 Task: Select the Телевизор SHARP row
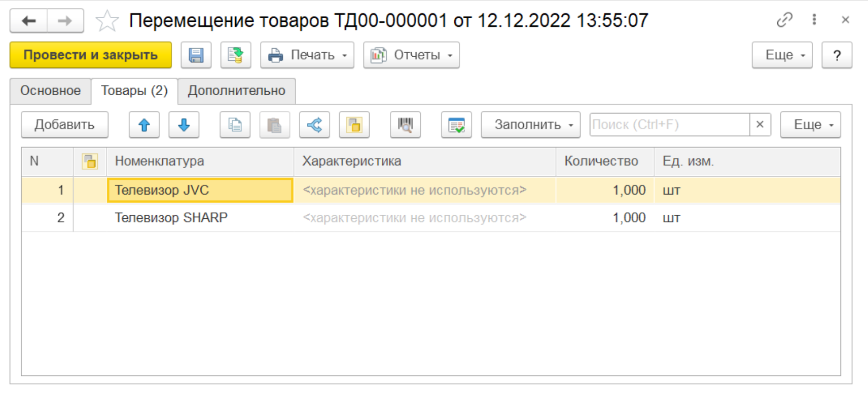pyautogui.click(x=171, y=218)
